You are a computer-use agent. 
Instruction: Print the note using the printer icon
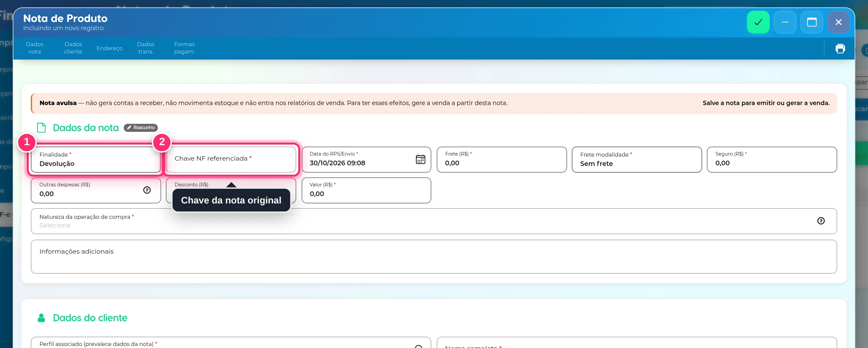(840, 49)
